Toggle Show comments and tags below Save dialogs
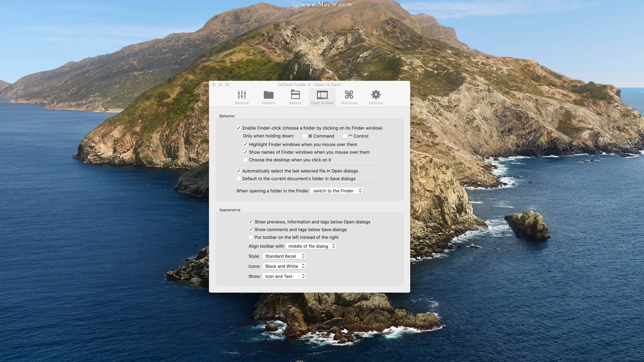The height and width of the screenshot is (362, 644). coord(251,230)
